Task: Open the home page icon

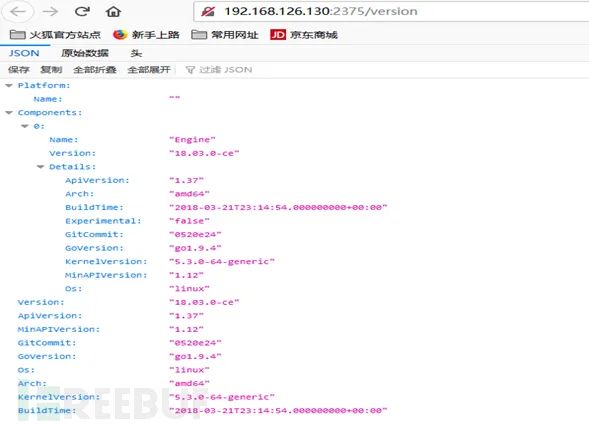Action: 113,12
